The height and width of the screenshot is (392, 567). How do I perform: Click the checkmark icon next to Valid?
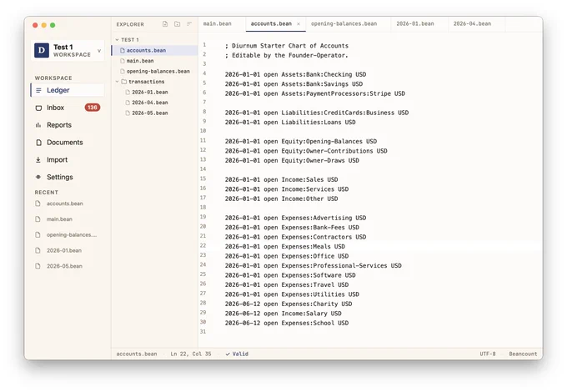(228, 354)
